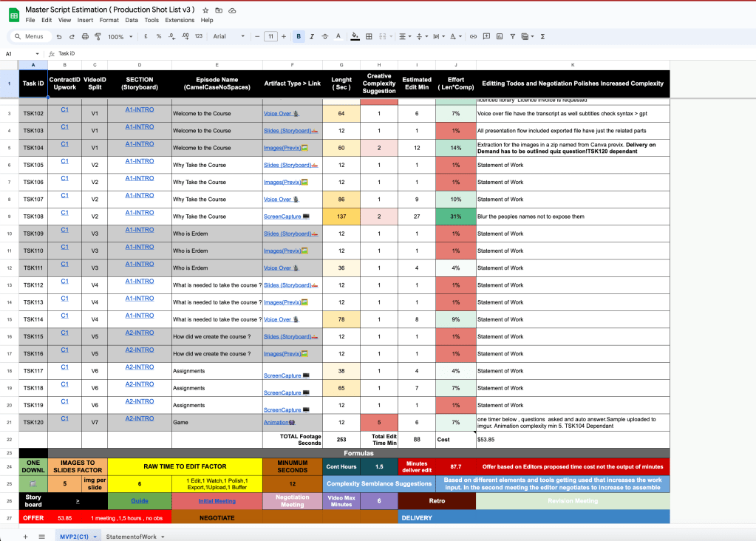Format as currency with the pound icon
Viewport: 756px width, 541px height.
146,37
